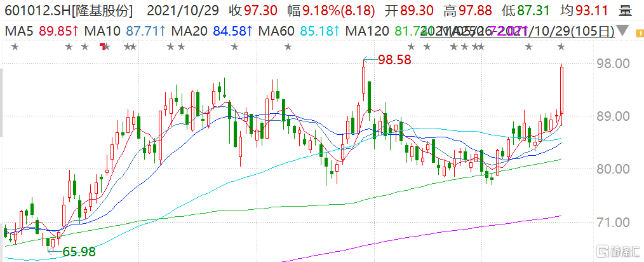Select the red candlestick under the 98.58 label
Screen dimensions: 644x262
363,80
